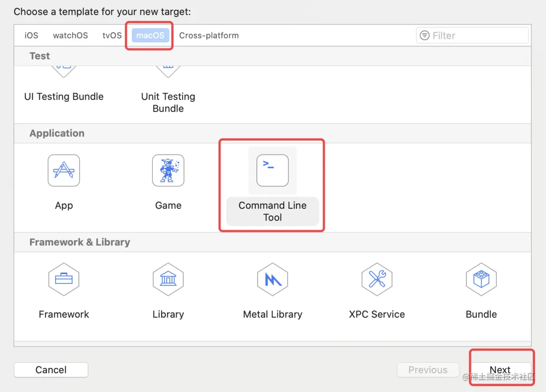546x392 pixels.
Task: Open the Cross-platform tab
Action: click(209, 35)
